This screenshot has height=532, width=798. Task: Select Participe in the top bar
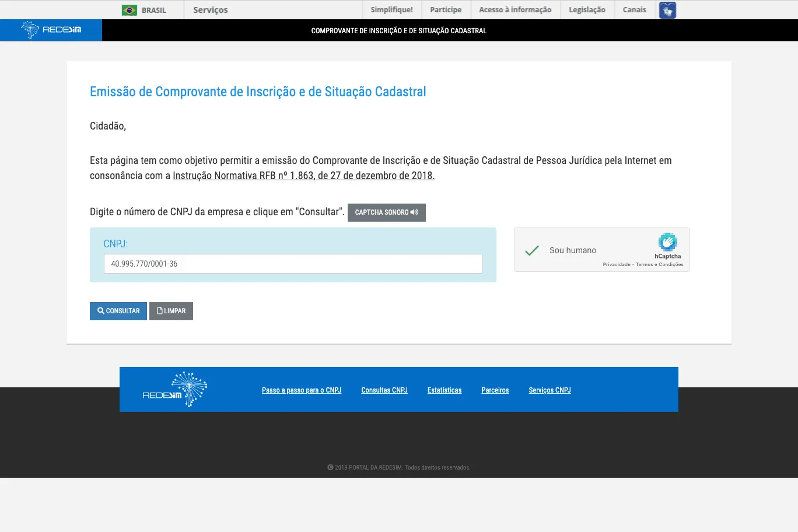click(446, 10)
